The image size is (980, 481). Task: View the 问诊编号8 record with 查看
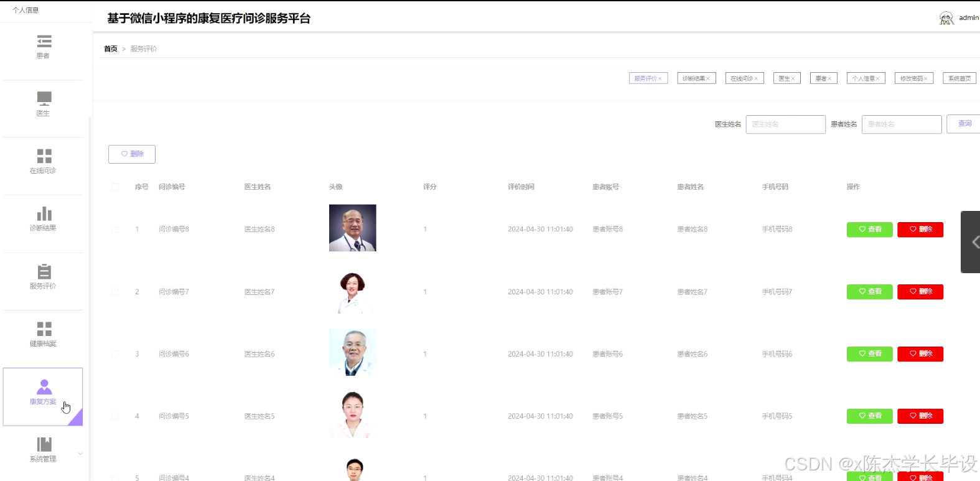click(870, 230)
